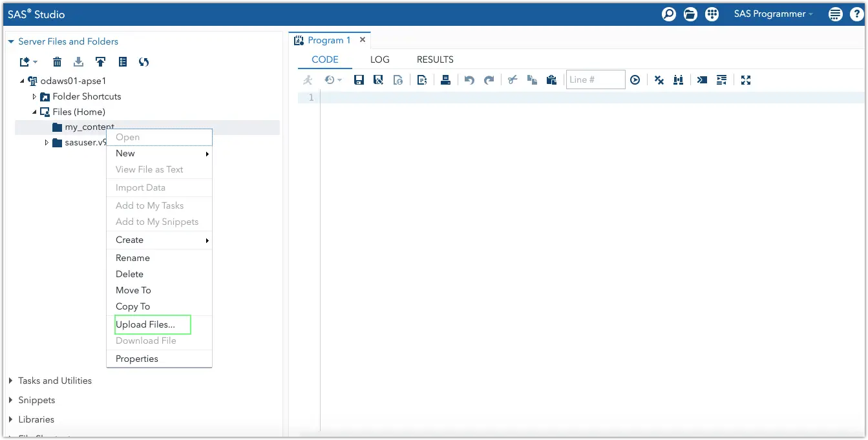Collapse the odaws01-apse1 server node

tap(22, 81)
